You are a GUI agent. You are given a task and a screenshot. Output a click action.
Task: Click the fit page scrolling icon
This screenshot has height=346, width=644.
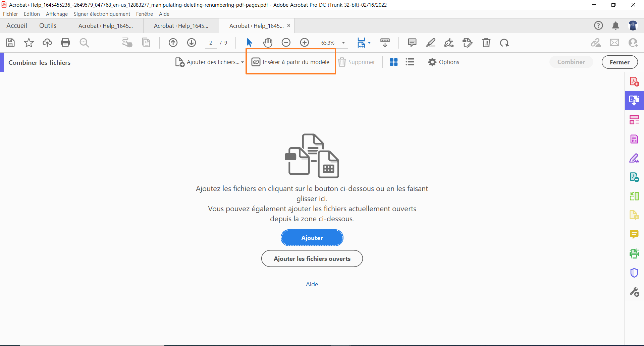(361, 43)
